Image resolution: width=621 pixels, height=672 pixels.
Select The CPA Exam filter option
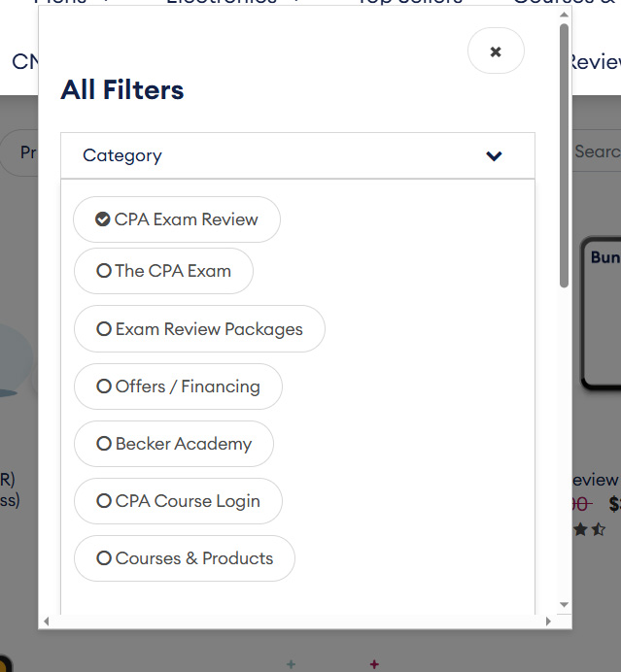163,271
